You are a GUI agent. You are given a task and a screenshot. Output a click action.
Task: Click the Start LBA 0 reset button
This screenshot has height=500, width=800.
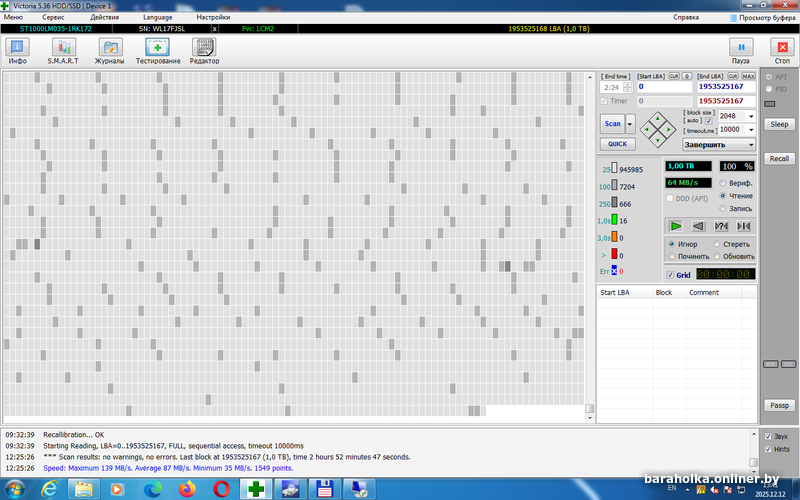coord(687,76)
